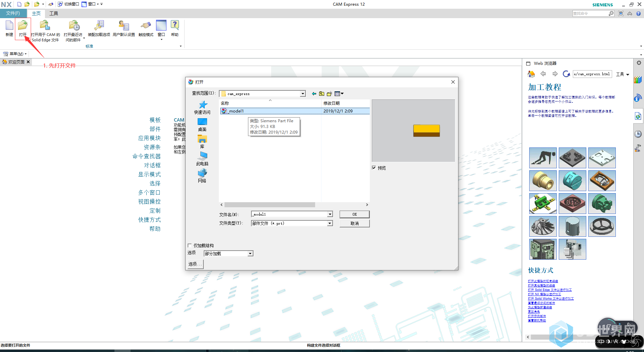Toggle the Web 浏览器 panel checkbox
Image resolution: width=644 pixels, height=352 pixels.
click(x=528, y=63)
